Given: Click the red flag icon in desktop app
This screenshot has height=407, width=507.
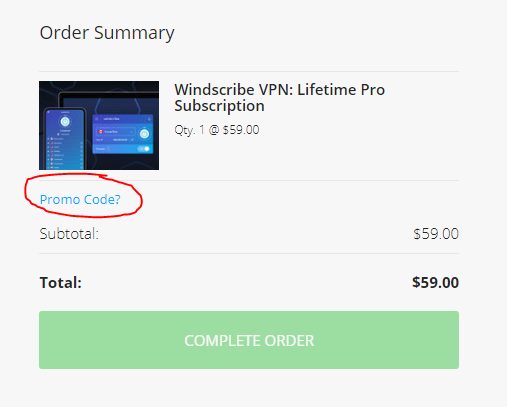Looking at the screenshot, I should (x=100, y=132).
